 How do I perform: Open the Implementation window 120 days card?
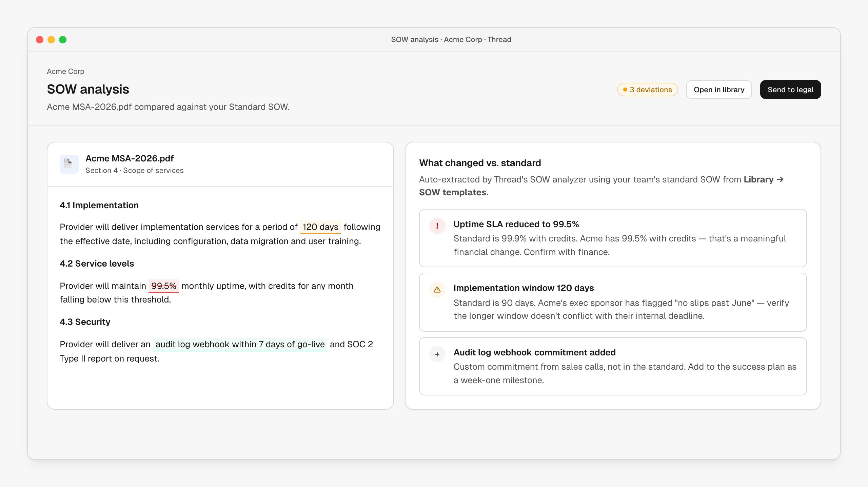tap(613, 302)
